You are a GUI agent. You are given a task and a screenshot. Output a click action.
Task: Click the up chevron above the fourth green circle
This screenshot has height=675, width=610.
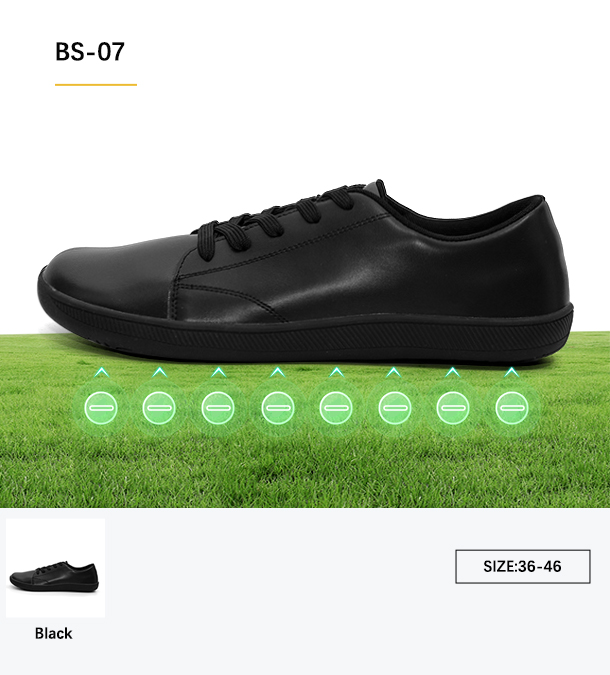pyautogui.click(x=278, y=372)
